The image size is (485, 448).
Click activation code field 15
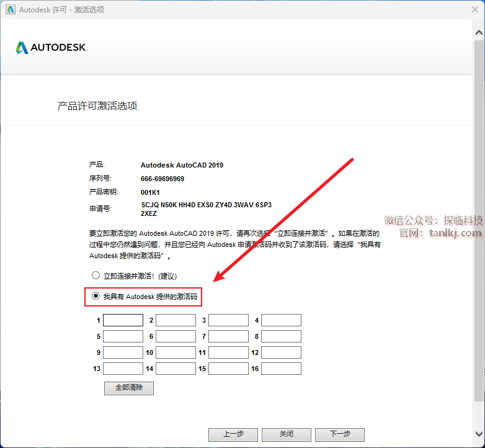pyautogui.click(x=229, y=369)
